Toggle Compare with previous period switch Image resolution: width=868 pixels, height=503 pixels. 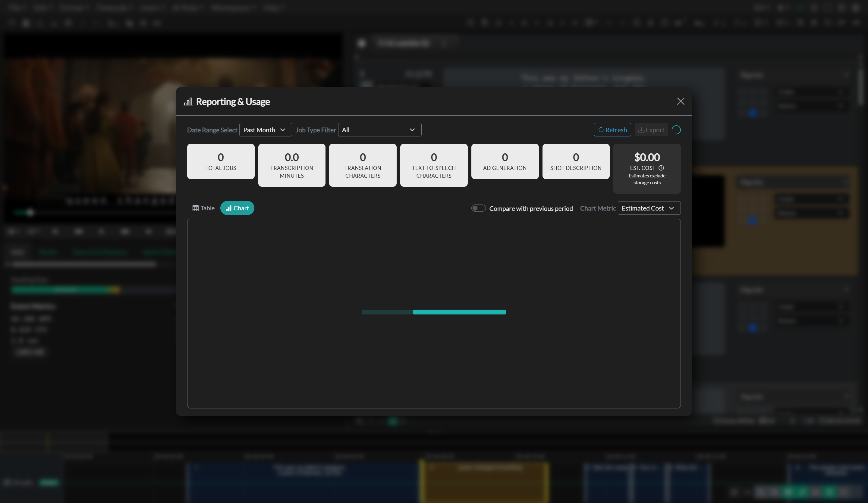(x=478, y=208)
